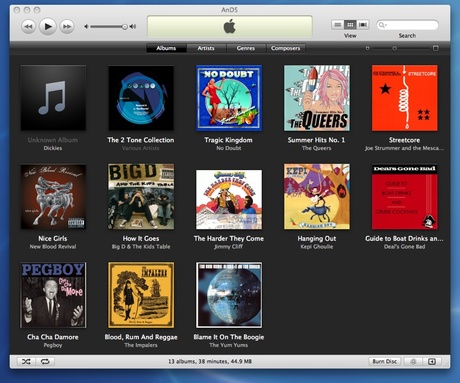Click "Joe Strummer and the Mesca..." artist text
The width and height of the screenshot is (460, 383).
click(404, 148)
